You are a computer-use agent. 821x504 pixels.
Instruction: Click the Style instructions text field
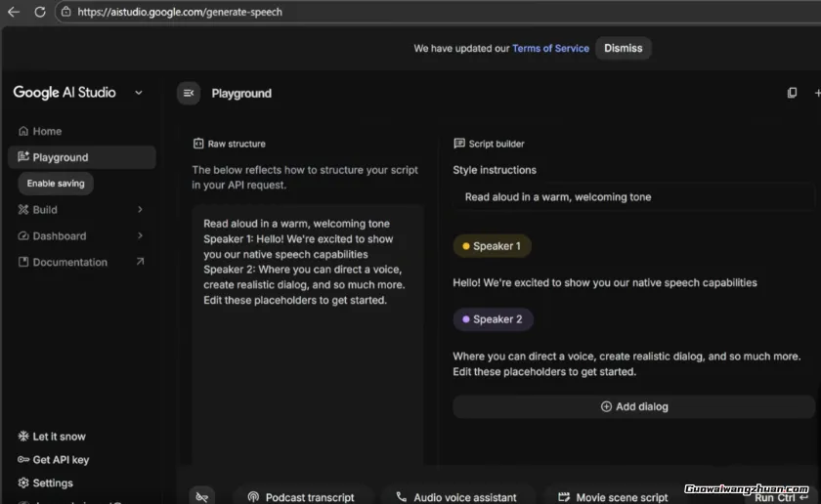pyautogui.click(x=633, y=197)
